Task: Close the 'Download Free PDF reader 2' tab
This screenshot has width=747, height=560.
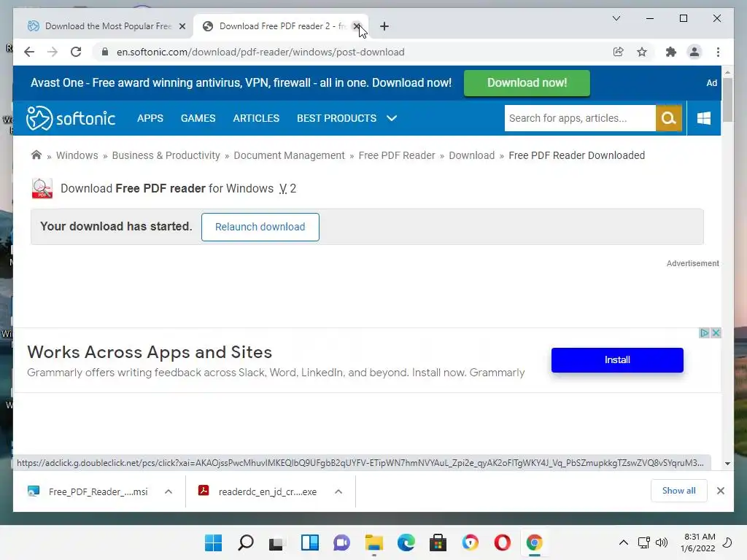Action: click(356, 26)
